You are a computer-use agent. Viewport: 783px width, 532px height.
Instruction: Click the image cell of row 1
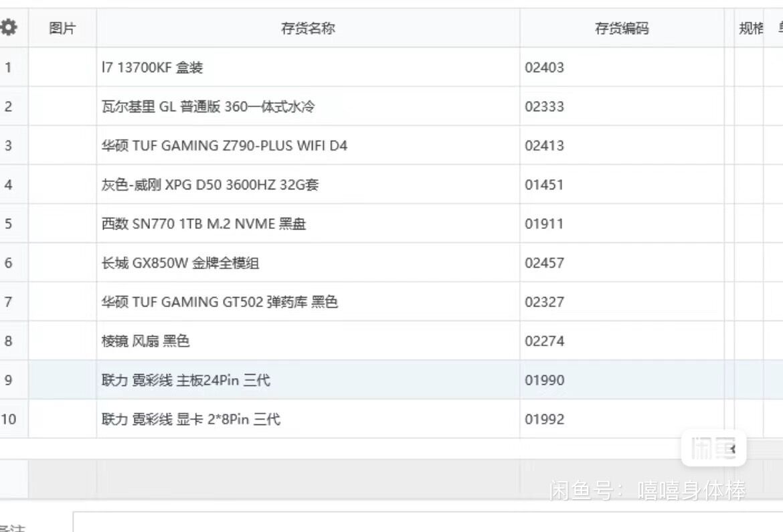click(x=62, y=68)
